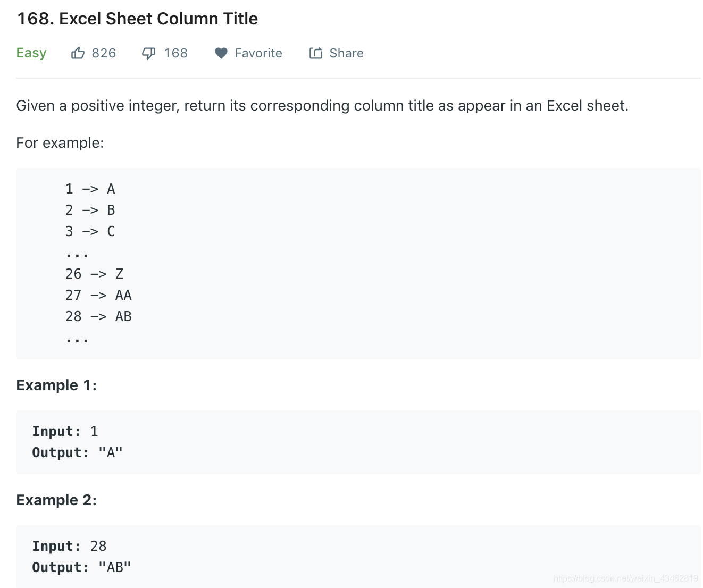Click the "Input: 1" line
This screenshot has width=703, height=588.
(65, 431)
